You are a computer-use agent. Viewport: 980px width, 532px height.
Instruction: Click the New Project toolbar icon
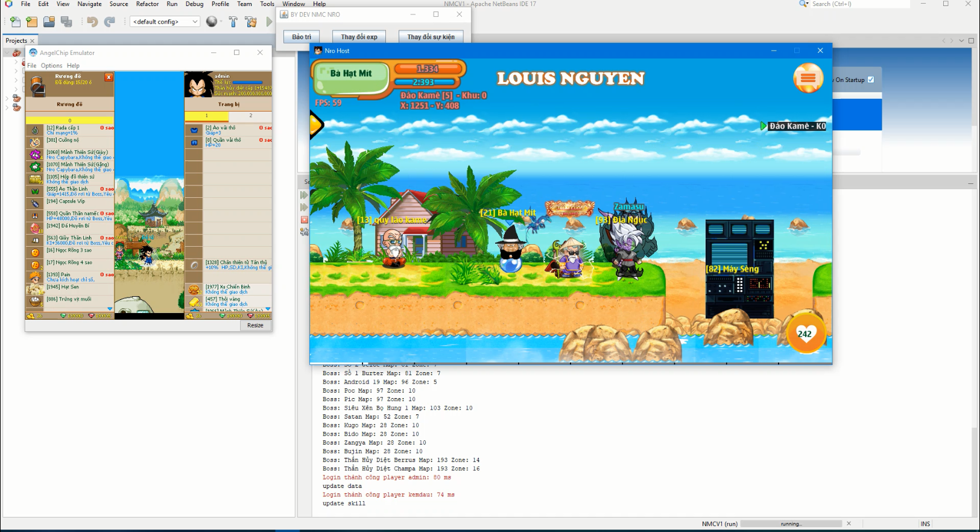(32, 22)
